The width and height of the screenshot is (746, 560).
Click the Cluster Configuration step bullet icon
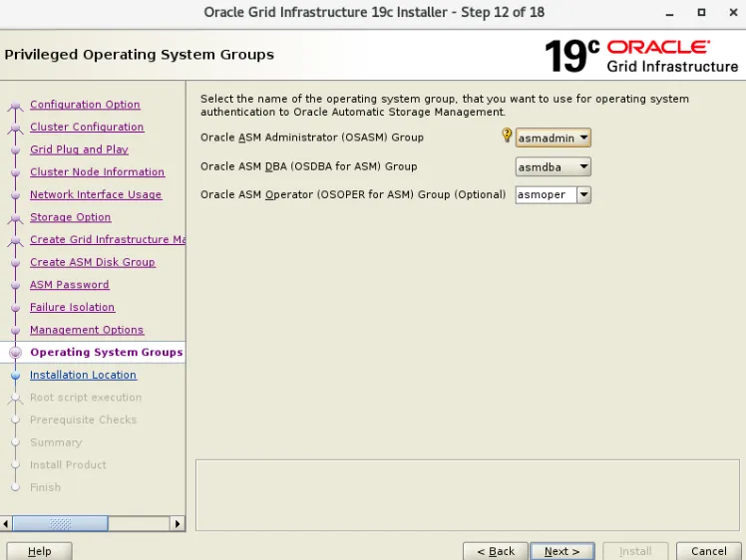[15, 128]
